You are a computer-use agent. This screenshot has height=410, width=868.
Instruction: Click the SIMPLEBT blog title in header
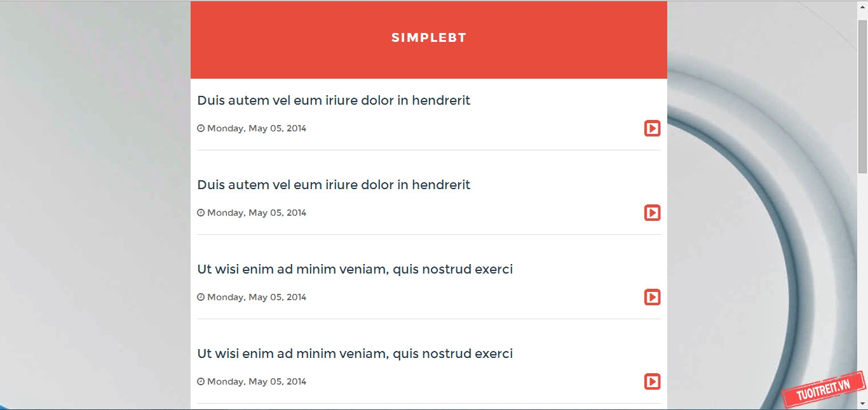click(x=429, y=38)
